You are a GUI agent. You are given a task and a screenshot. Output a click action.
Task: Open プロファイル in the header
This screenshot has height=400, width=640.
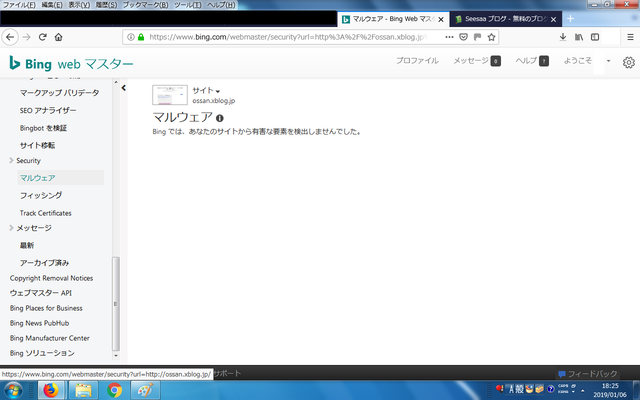[417, 61]
